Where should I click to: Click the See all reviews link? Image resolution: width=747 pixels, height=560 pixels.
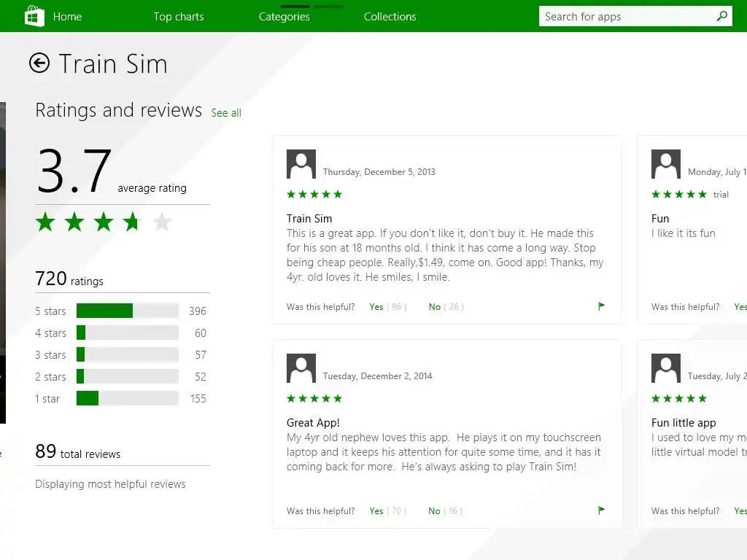[226, 113]
